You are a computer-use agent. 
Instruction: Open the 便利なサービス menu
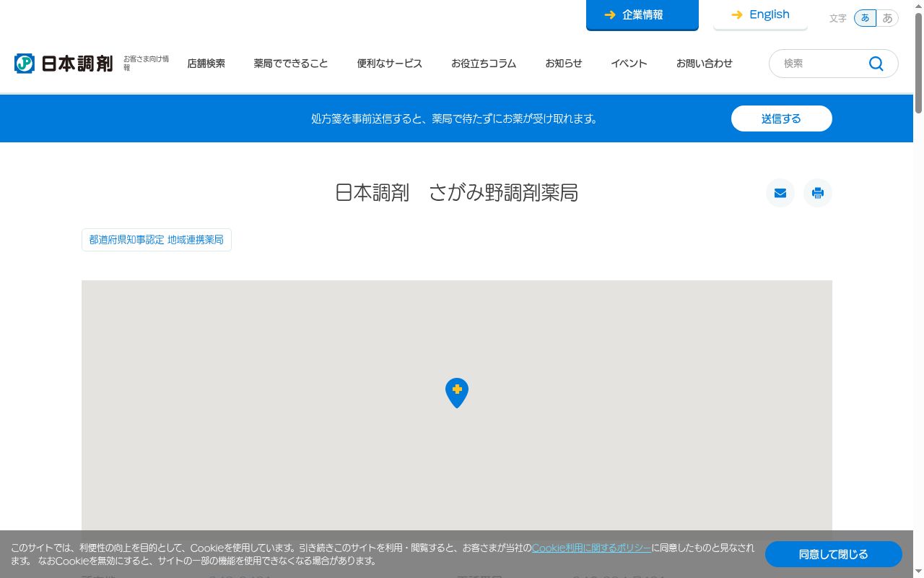click(390, 64)
